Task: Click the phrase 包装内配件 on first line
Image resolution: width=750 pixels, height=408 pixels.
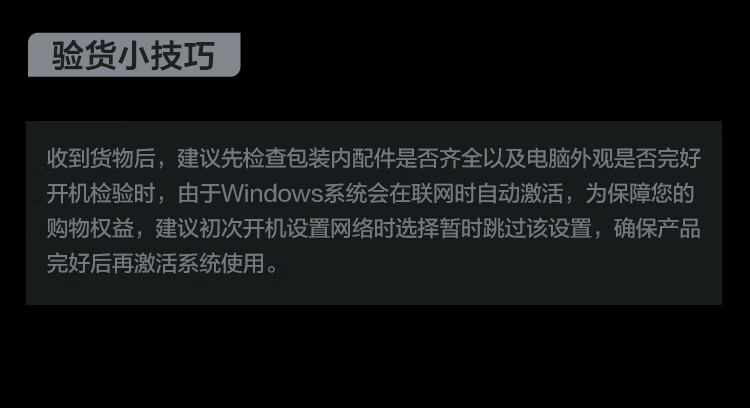Action: [x=341, y=158]
